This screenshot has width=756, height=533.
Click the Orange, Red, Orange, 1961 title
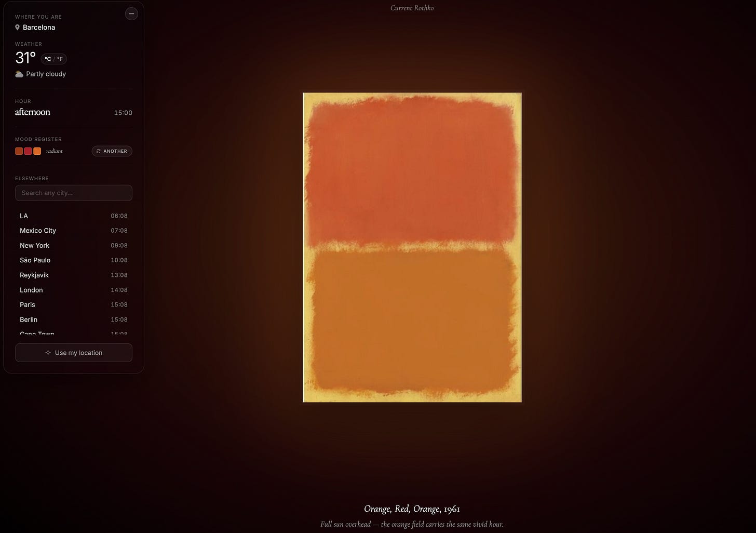coord(412,509)
